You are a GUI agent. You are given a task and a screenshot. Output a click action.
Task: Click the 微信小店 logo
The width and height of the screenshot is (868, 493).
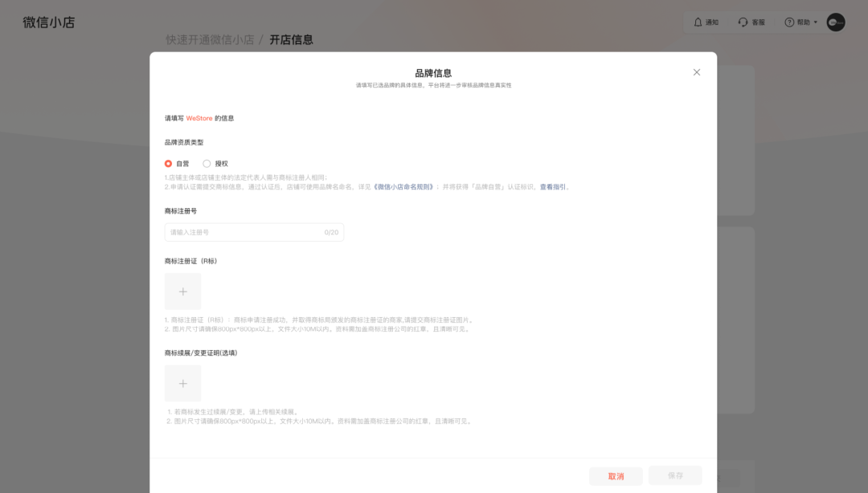point(47,22)
